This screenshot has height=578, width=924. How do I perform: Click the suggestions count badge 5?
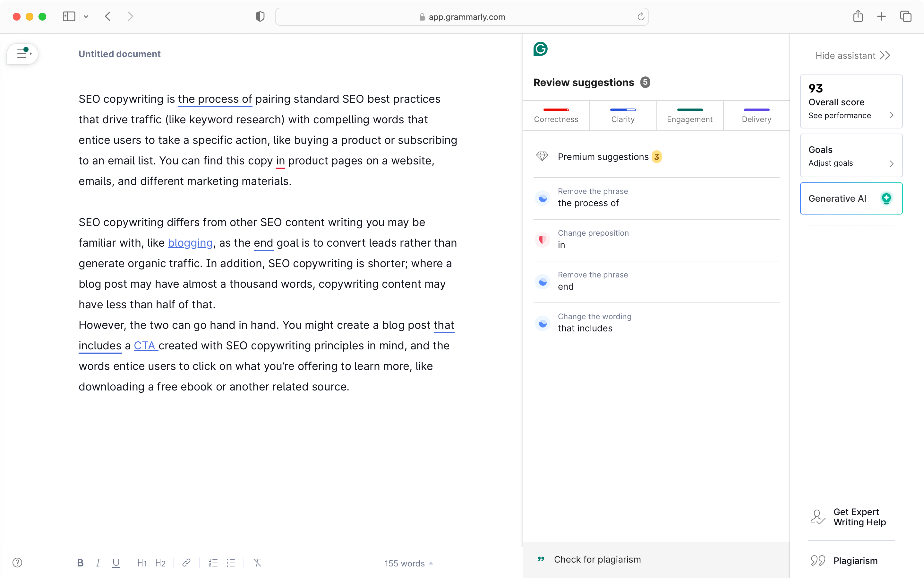645,82
